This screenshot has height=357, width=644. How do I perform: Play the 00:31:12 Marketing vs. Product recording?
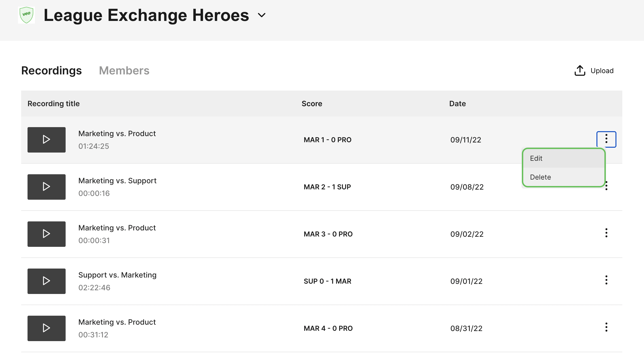[x=47, y=328]
